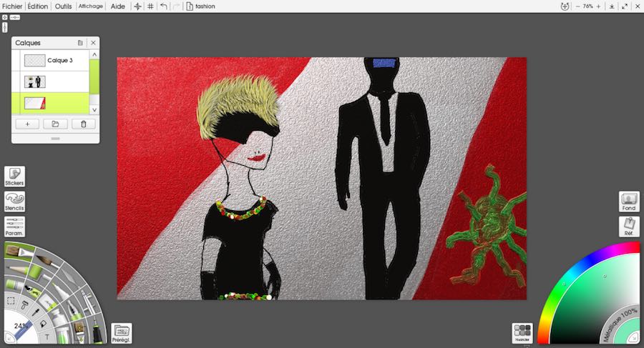Add a new layer with plus button
644x348 pixels.
pyautogui.click(x=27, y=124)
